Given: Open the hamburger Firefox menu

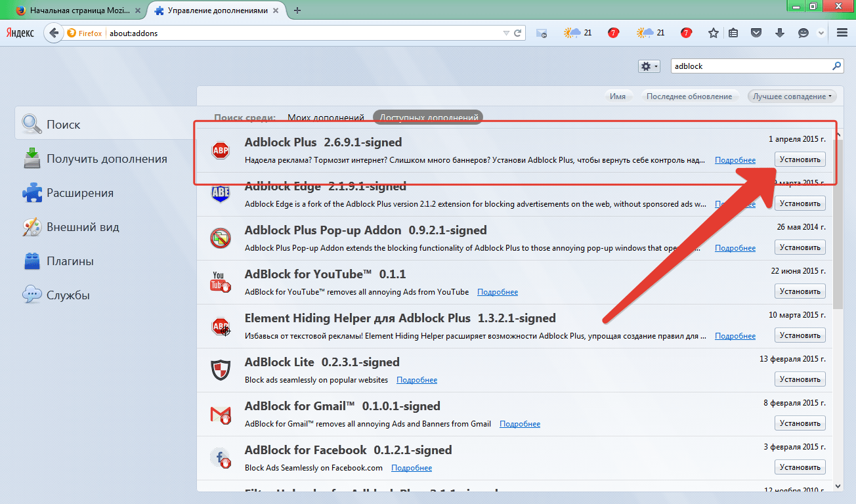Looking at the screenshot, I should pos(842,33).
